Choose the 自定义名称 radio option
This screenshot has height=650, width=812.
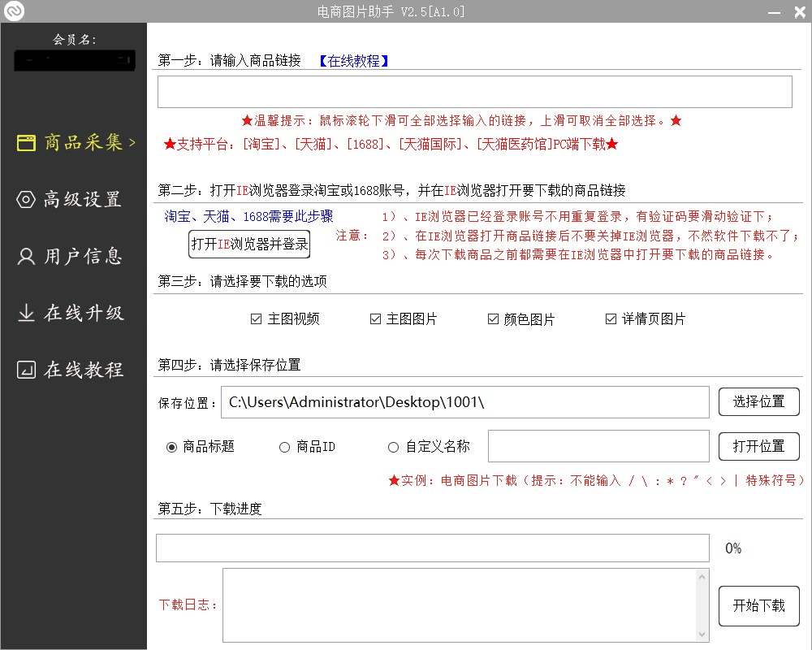394,447
